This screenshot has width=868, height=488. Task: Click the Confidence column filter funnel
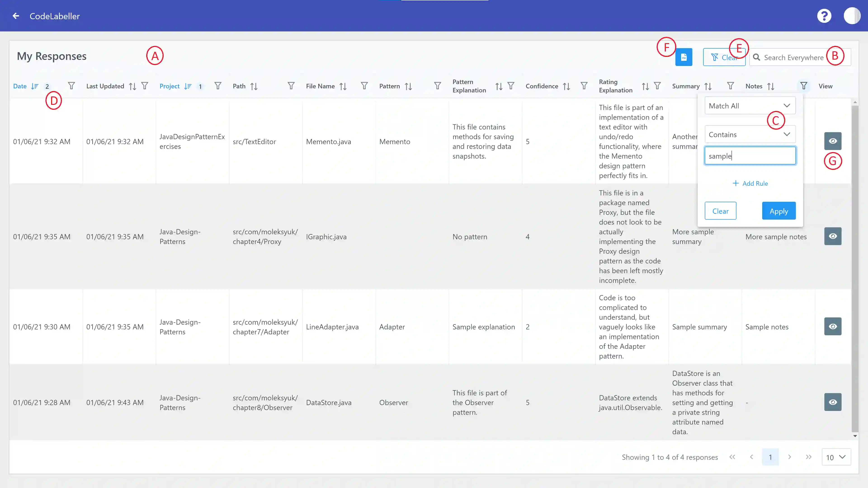[x=584, y=86]
